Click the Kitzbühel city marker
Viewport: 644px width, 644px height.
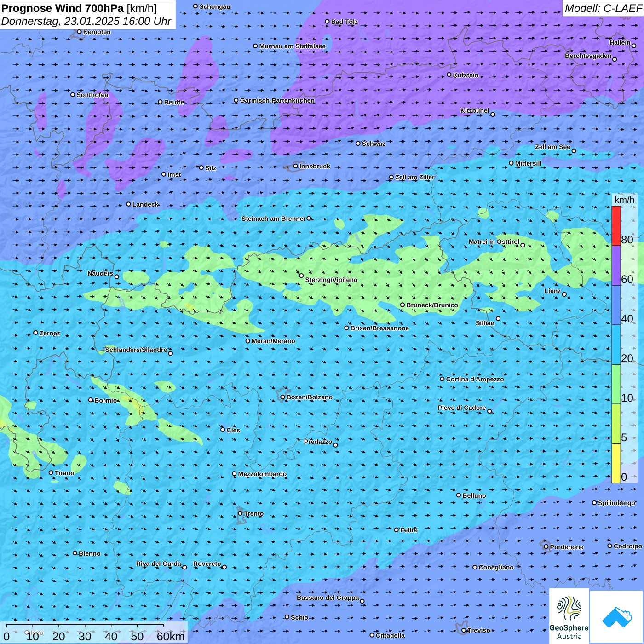493,115
